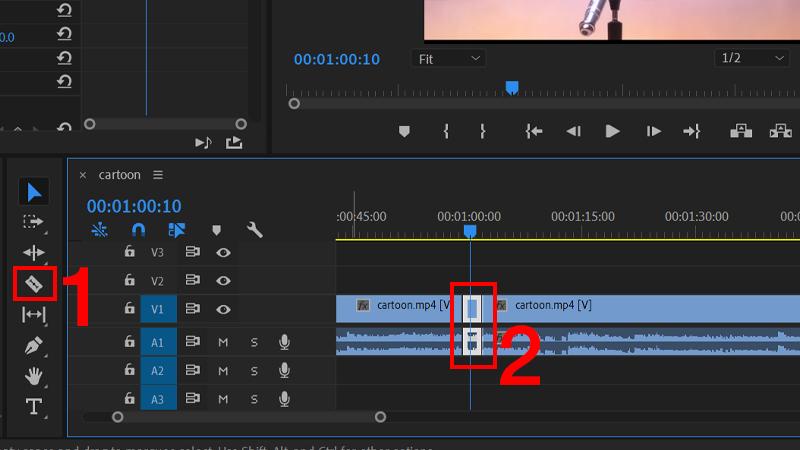Viewport: 800px width, 450px height.
Task: Click the Export Frame icon in source panel
Action: (234, 143)
